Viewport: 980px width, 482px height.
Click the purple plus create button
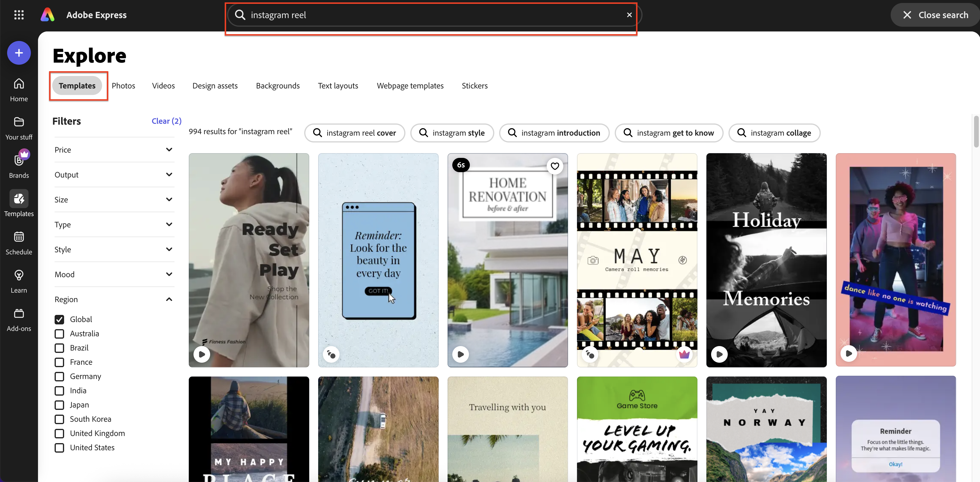point(18,53)
